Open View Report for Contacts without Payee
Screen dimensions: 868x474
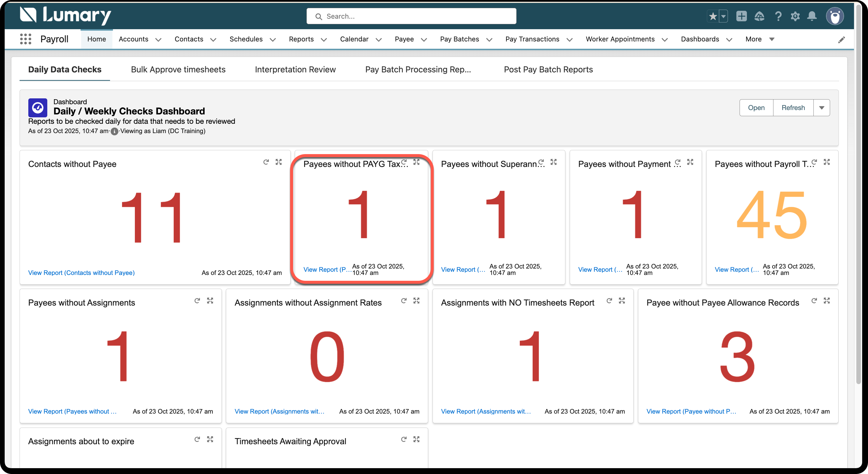(x=81, y=273)
